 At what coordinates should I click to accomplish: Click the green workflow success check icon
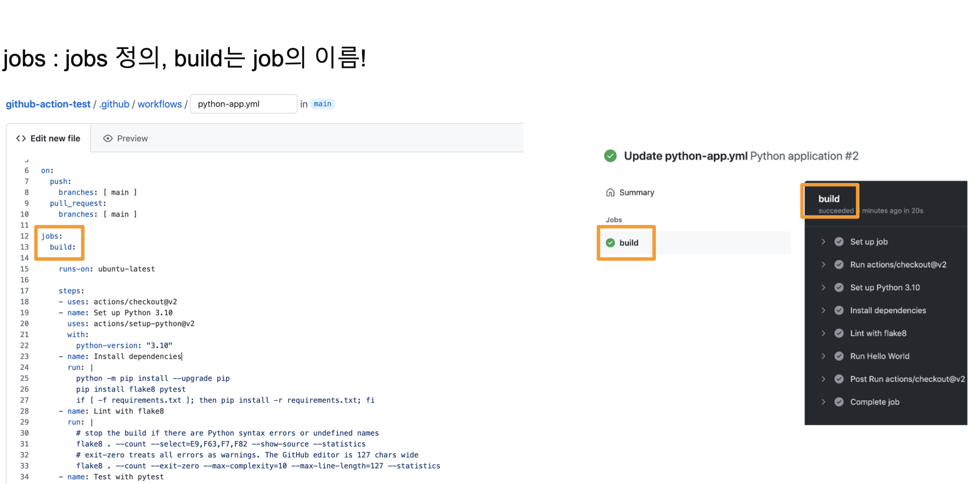[610, 156]
